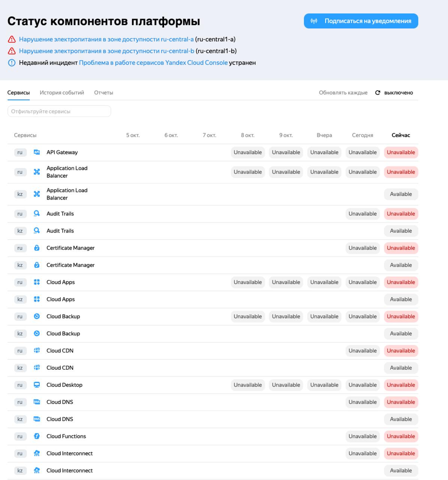Click the 9 окт. Unavailable badge for Cloud Backup

[286, 316]
